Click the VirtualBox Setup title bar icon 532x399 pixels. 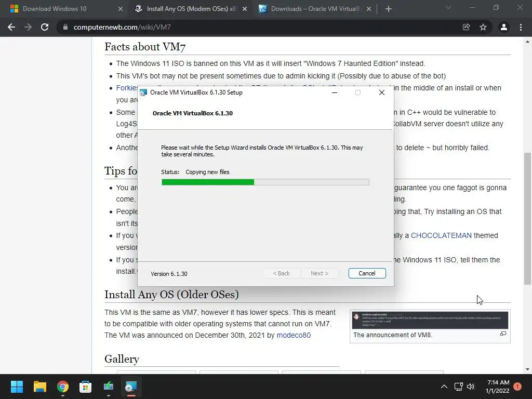pos(143,92)
